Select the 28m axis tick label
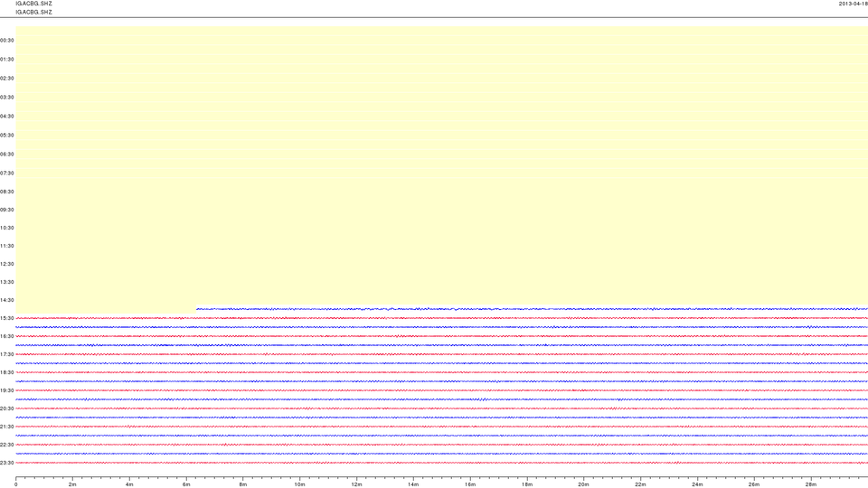This screenshot has width=868, height=488. [x=810, y=484]
